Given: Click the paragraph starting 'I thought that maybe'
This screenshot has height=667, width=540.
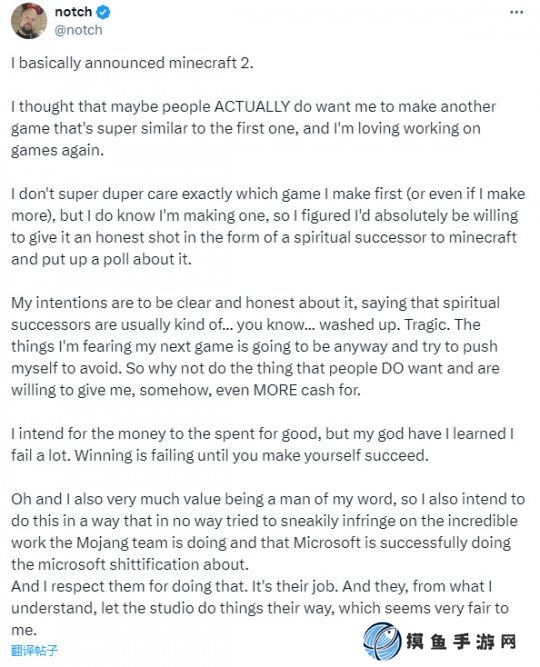Looking at the screenshot, I should (x=253, y=128).
